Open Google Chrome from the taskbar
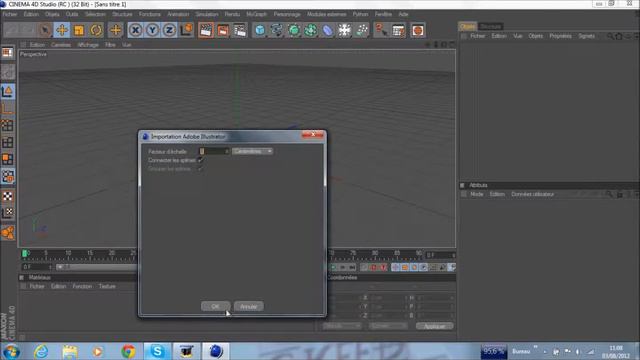640x360 pixels. pos(128,351)
